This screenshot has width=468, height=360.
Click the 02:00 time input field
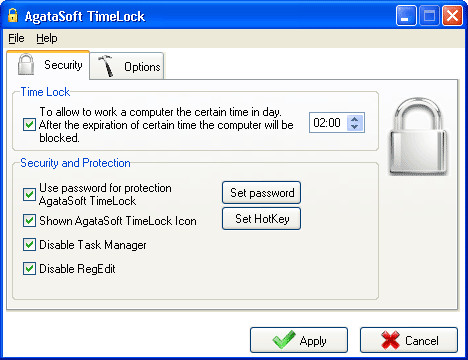pyautogui.click(x=328, y=123)
